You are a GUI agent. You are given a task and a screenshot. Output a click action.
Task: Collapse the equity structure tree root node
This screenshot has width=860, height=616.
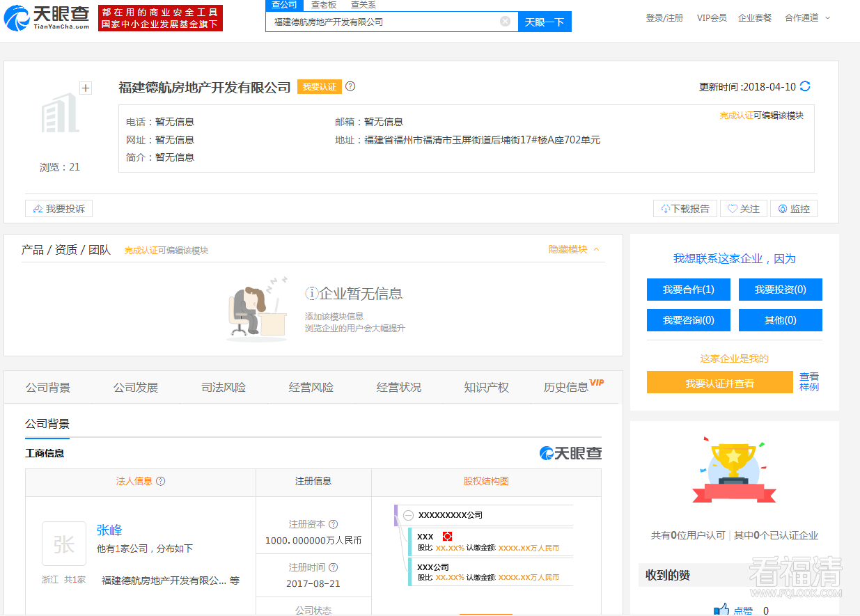(409, 515)
